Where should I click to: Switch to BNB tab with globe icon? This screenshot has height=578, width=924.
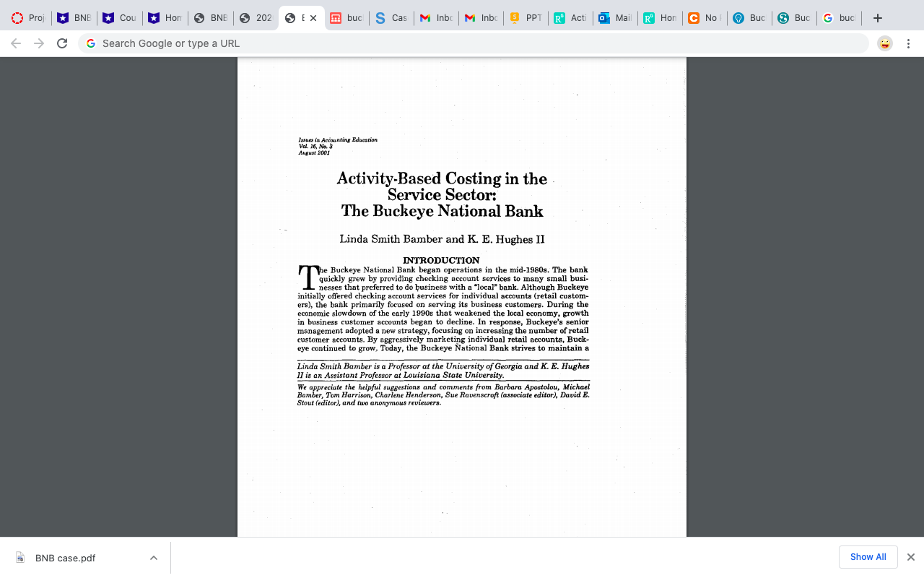pos(210,18)
